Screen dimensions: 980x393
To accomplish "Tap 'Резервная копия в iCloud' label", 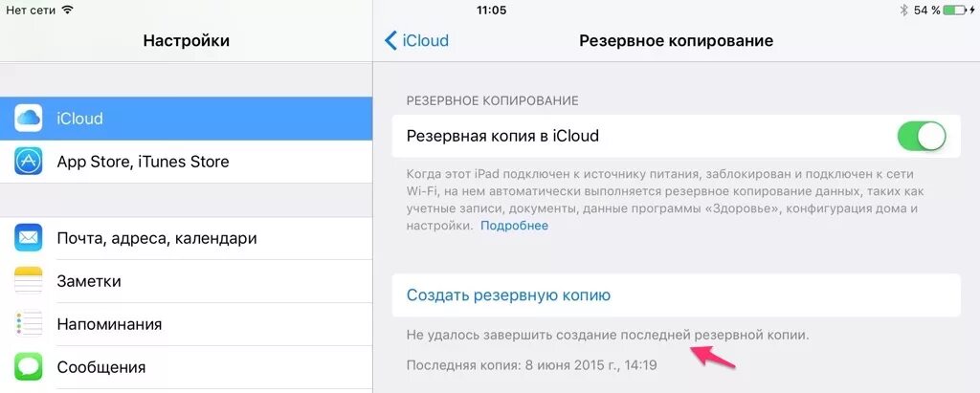I will point(502,136).
